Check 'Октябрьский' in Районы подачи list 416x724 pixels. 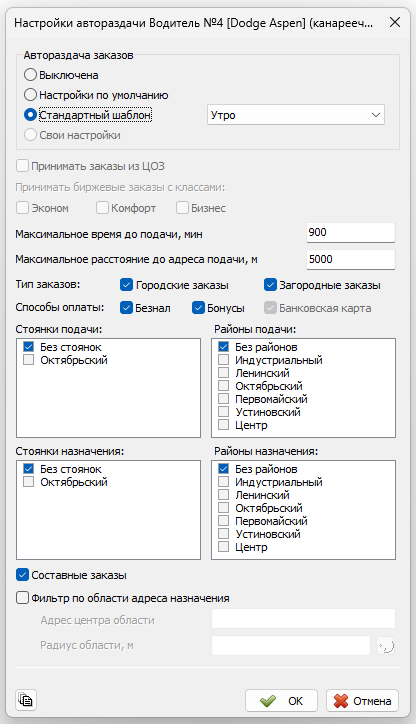(x=223, y=386)
